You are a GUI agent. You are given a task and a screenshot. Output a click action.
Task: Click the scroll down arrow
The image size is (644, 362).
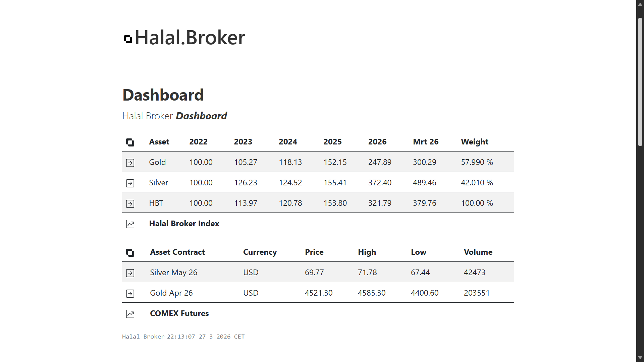pyautogui.click(x=640, y=358)
